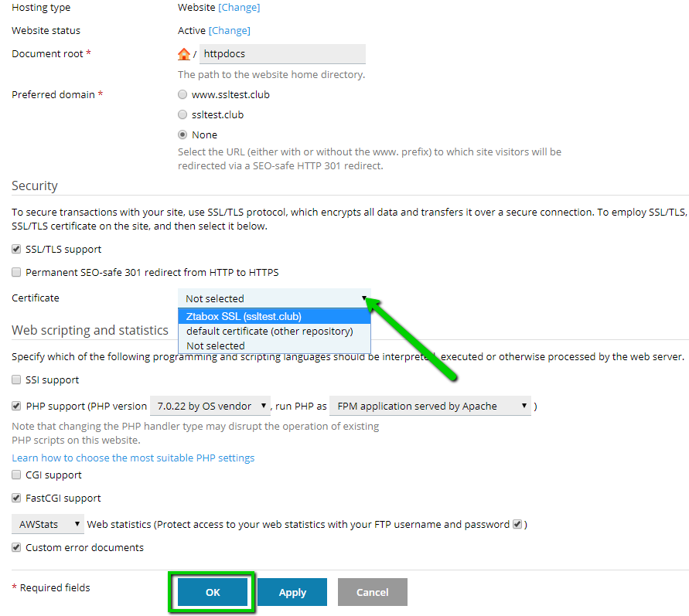Choose None for preferred domain

point(182,135)
